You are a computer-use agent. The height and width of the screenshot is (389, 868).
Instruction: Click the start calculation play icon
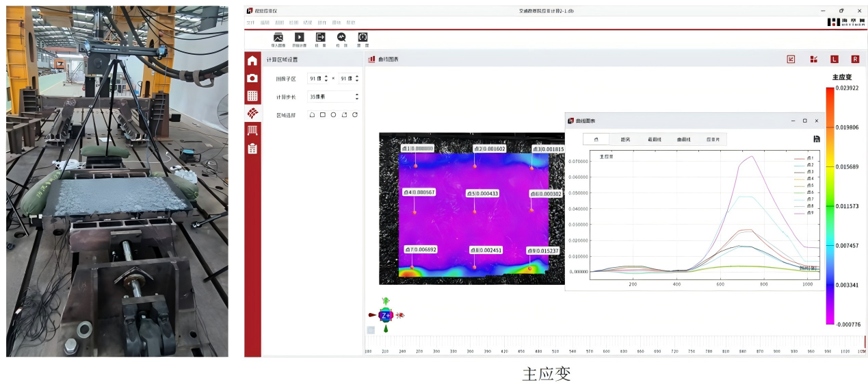(x=299, y=38)
